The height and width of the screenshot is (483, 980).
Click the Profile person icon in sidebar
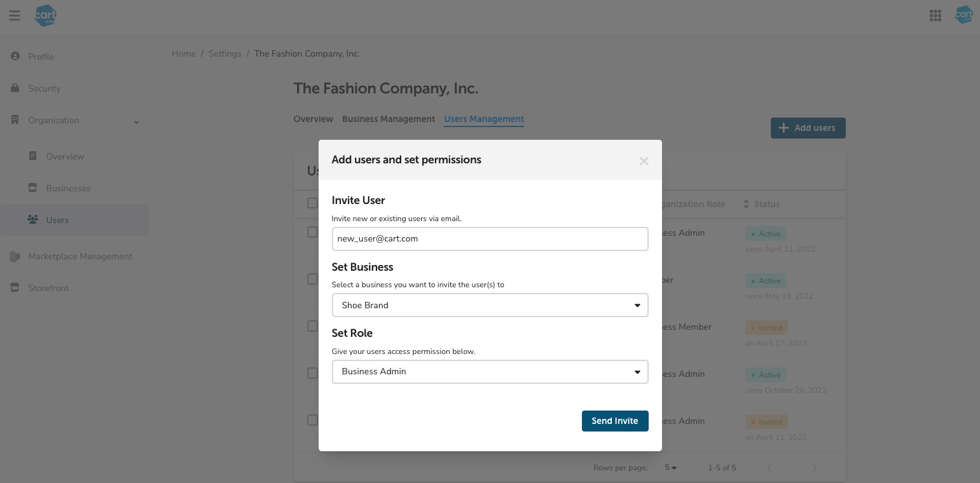15,57
